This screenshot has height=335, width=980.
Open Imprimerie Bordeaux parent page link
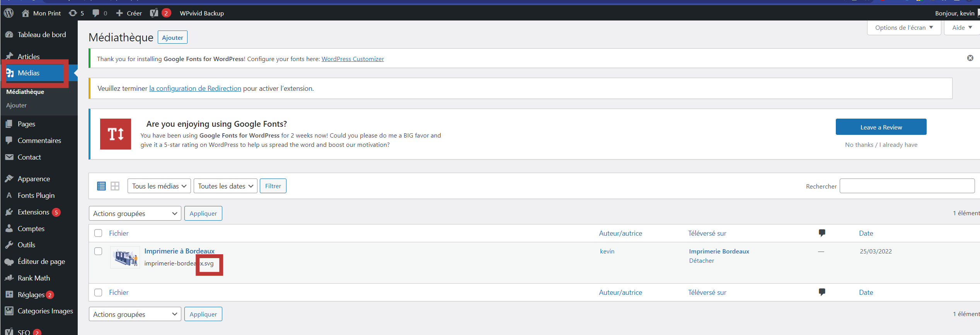point(719,252)
